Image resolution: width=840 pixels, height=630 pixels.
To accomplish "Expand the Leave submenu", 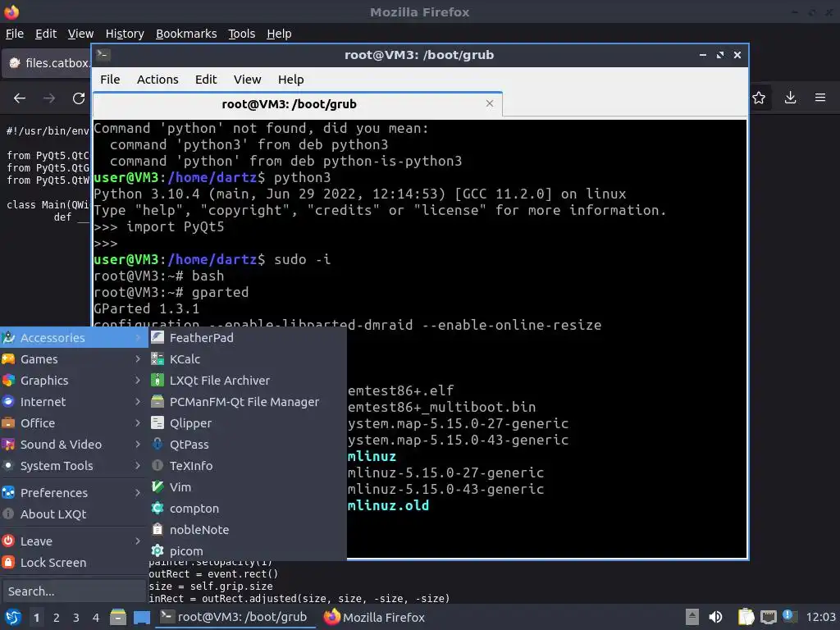I will (73, 541).
